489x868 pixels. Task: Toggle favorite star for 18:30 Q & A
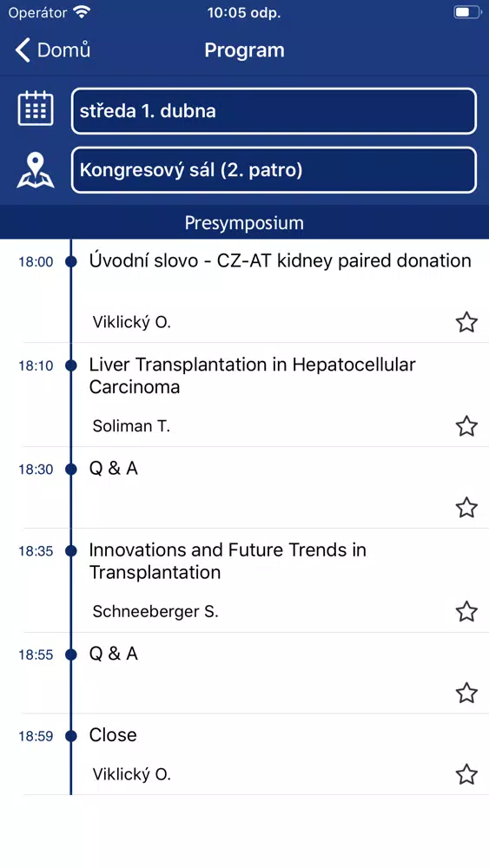tap(466, 507)
